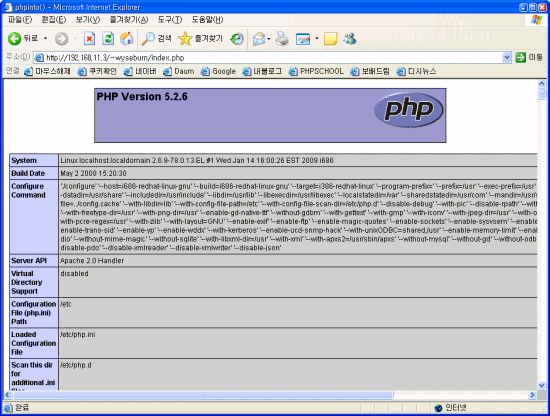Open the 보배드림 links bar bookmark
The height and width of the screenshot is (416, 550).
pyautogui.click(x=370, y=71)
